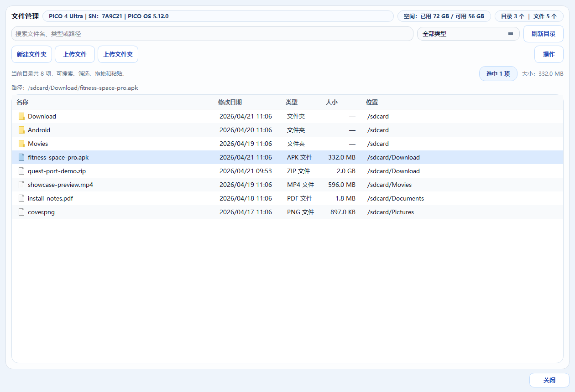
Task: Click the 596.0 MB size cell
Action: (342, 185)
